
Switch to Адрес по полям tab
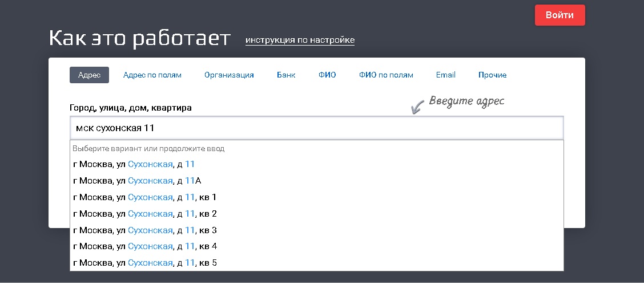click(x=152, y=75)
